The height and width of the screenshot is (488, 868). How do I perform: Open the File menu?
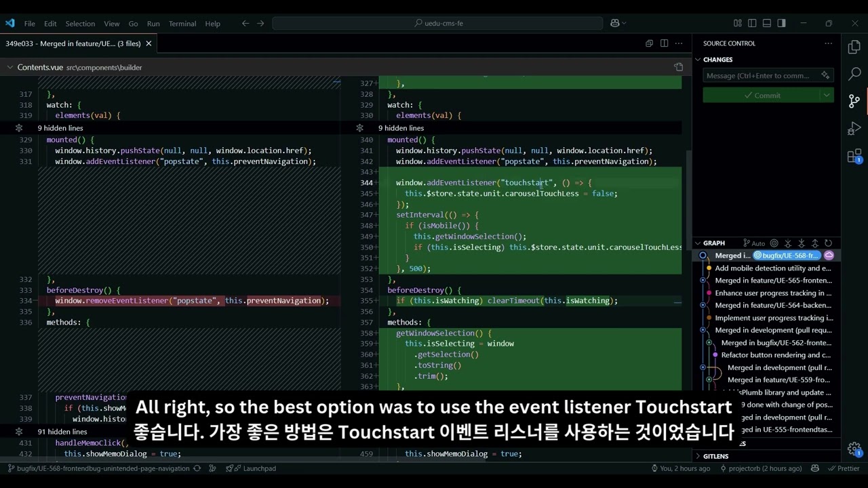[30, 23]
